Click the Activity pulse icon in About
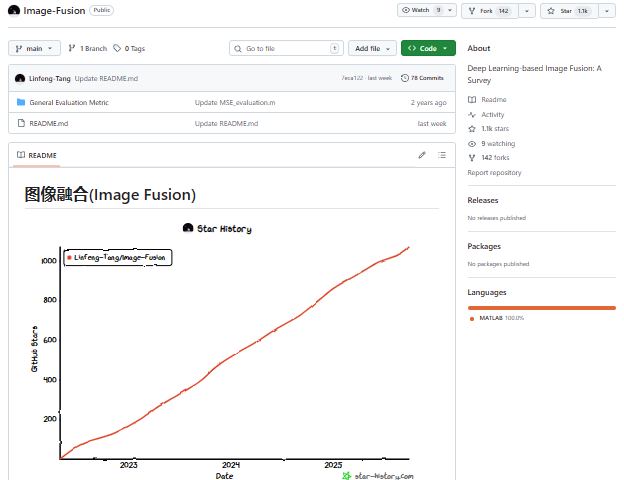The width and height of the screenshot is (624, 480). point(472,115)
